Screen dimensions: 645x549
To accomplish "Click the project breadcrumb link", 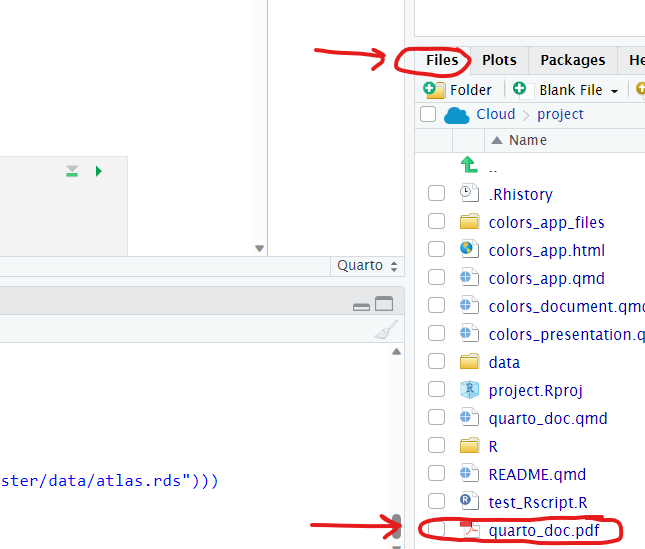I will pyautogui.click(x=560, y=114).
